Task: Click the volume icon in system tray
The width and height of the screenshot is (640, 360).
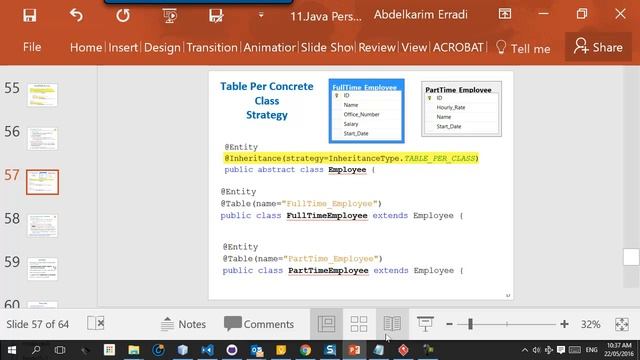Action: pyautogui.click(x=536, y=350)
